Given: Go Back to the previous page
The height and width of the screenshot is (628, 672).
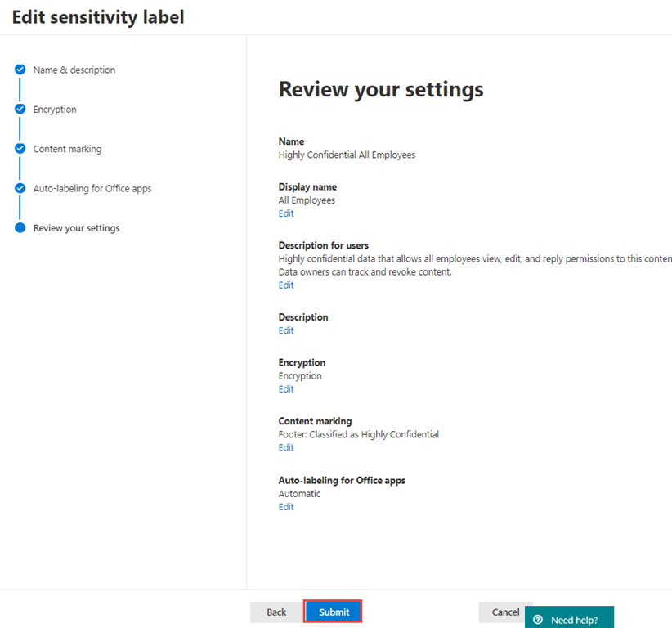Looking at the screenshot, I should [276, 612].
